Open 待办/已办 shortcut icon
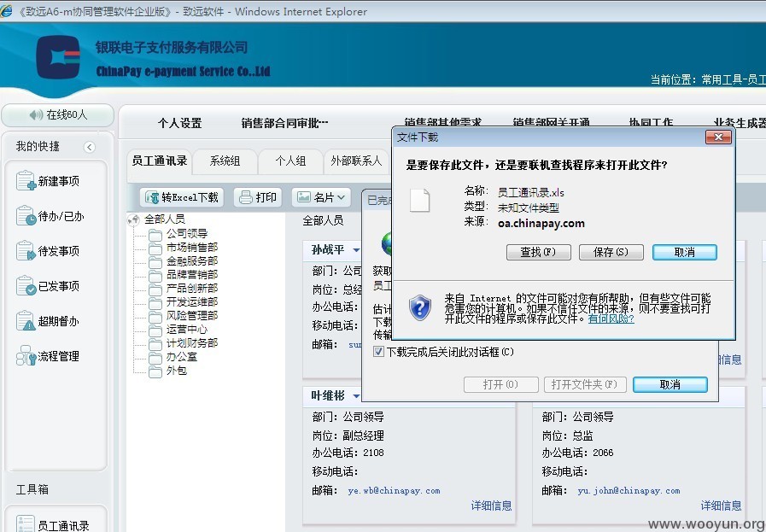The height and width of the screenshot is (532, 766). pos(26,216)
